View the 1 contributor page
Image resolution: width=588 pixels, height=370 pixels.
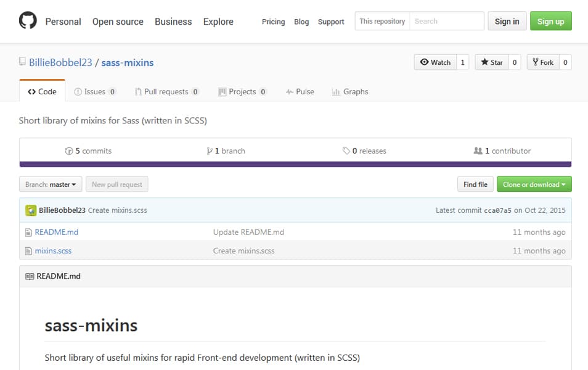(502, 151)
